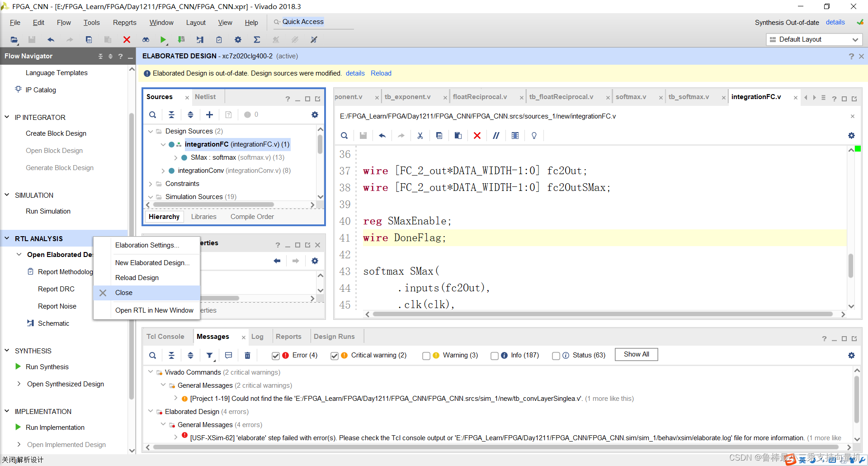Viewport: 868px width, 466px height.
Task: Expand the Constraints tree node
Action: [151, 184]
